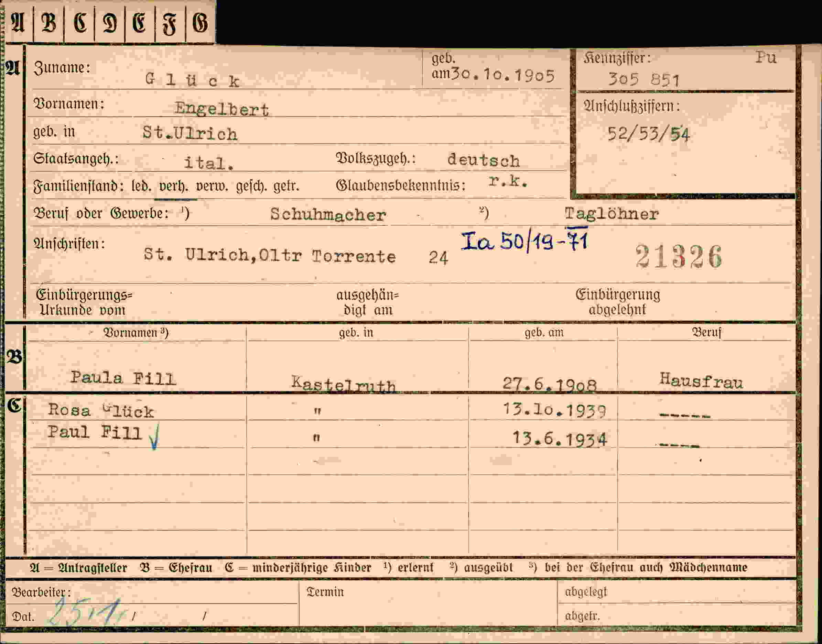Select index tab letter C
822x644 pixels.
[79, 23]
